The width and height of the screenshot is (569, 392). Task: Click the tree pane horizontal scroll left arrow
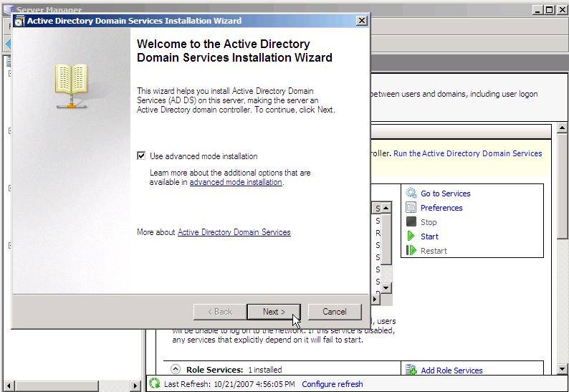[x=9, y=386]
